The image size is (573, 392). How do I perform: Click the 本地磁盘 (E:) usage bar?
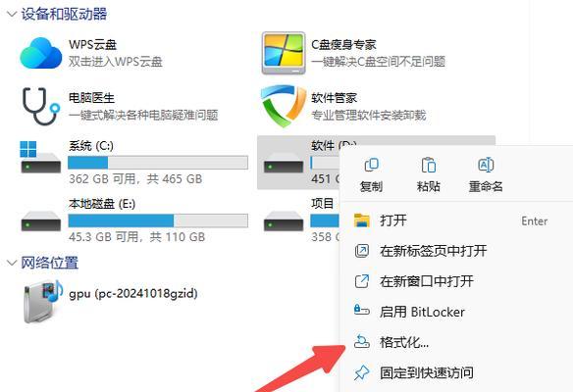(158, 220)
